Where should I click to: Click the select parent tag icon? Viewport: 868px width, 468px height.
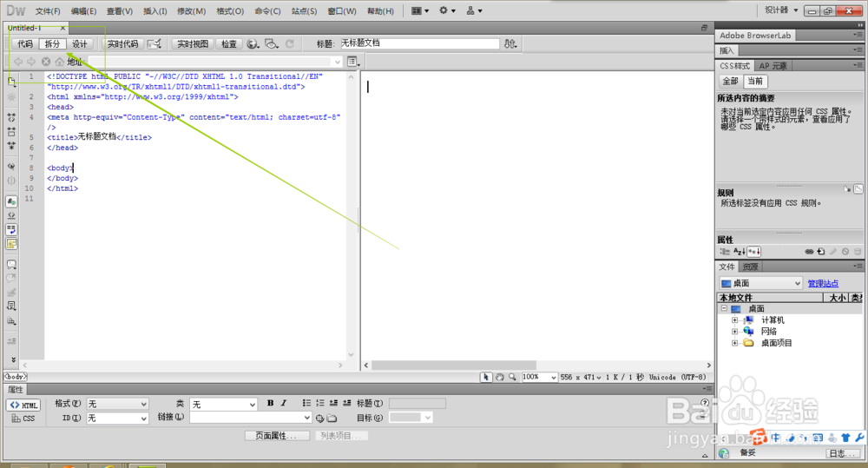tap(11, 166)
